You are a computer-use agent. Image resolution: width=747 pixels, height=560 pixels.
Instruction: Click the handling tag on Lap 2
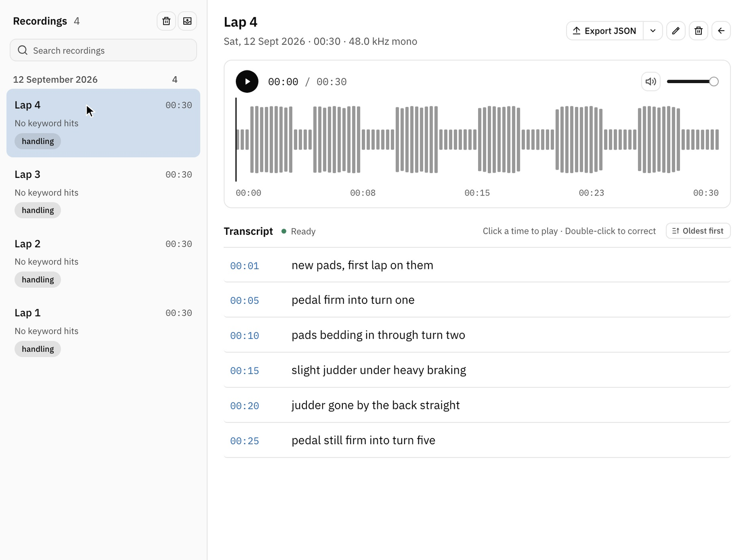click(x=38, y=280)
